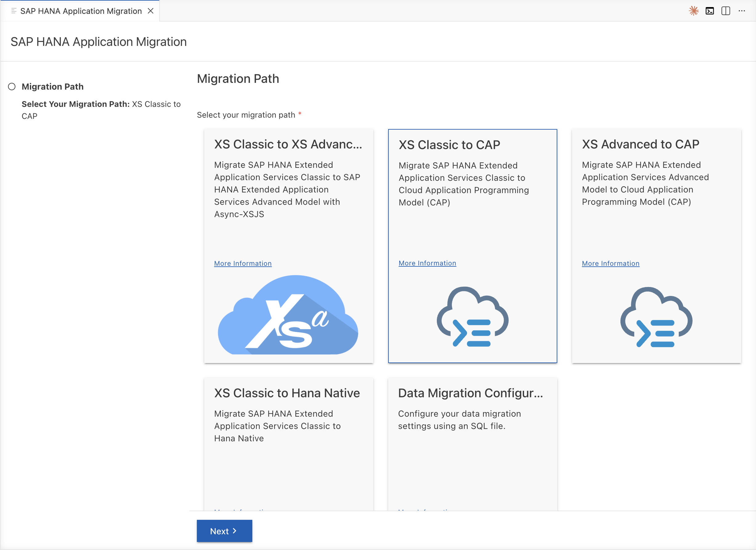Image resolution: width=756 pixels, height=550 pixels.
Task: Click XS Classic to XS Advanced description ending Async-XSJS
Action: click(x=287, y=190)
